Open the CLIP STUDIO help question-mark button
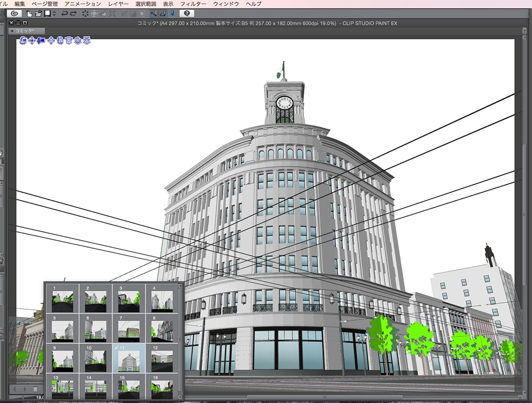This screenshot has height=403, width=532. (187, 14)
